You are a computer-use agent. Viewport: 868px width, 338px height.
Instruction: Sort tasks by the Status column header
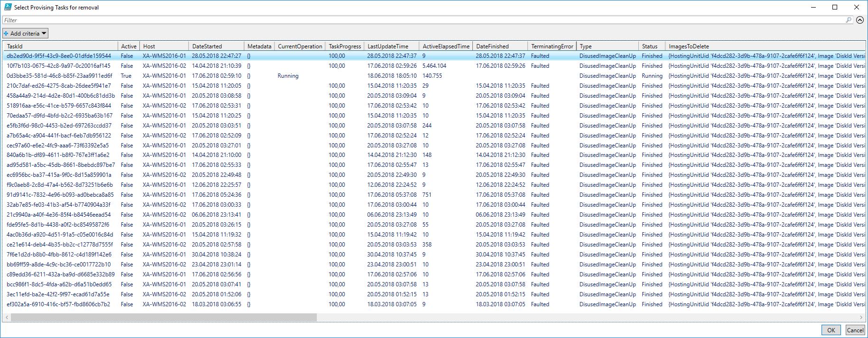[652, 46]
